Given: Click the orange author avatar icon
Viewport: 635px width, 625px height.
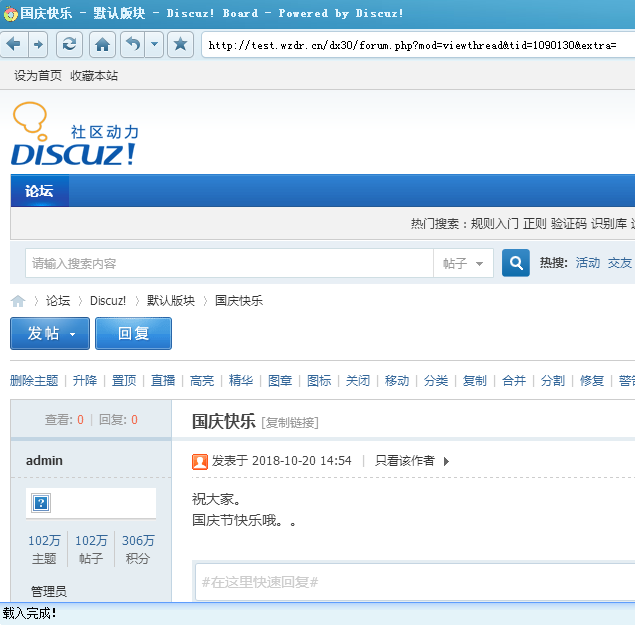Looking at the screenshot, I should (200, 461).
